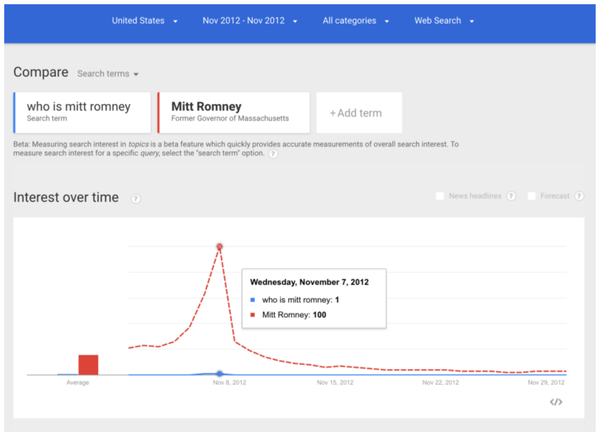Open help icon beside News headlines
Screen dimensions: 600x438
tap(511, 196)
